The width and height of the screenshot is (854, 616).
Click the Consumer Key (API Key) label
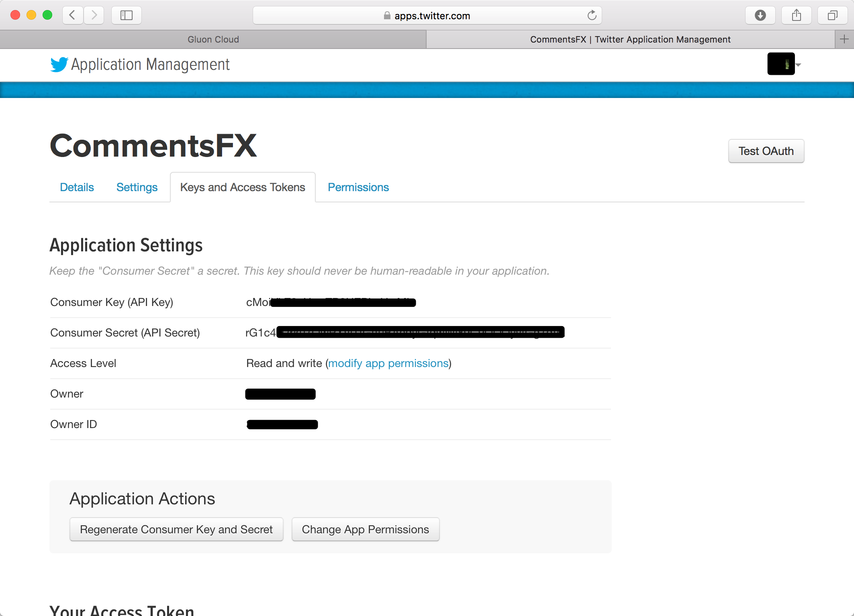click(112, 302)
